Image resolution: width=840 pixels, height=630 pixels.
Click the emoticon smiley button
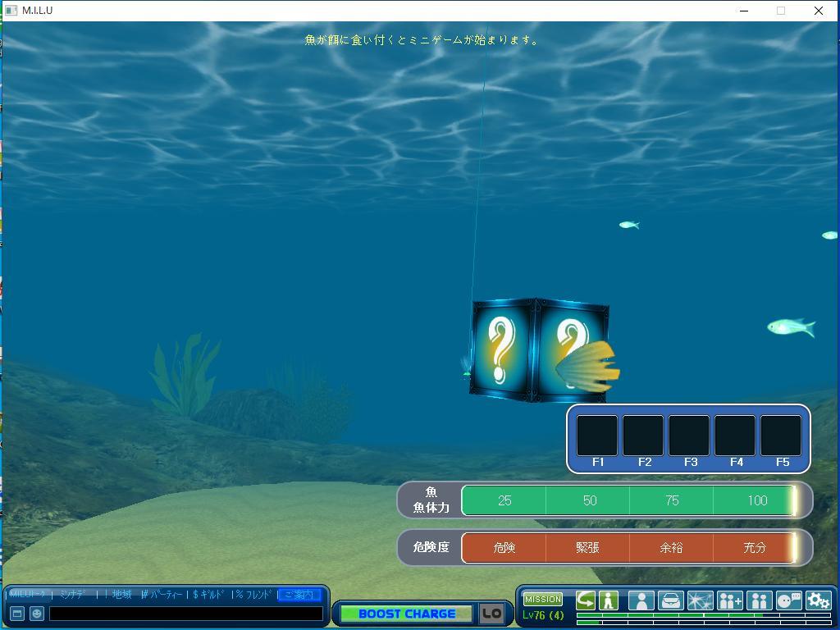pyautogui.click(x=37, y=614)
